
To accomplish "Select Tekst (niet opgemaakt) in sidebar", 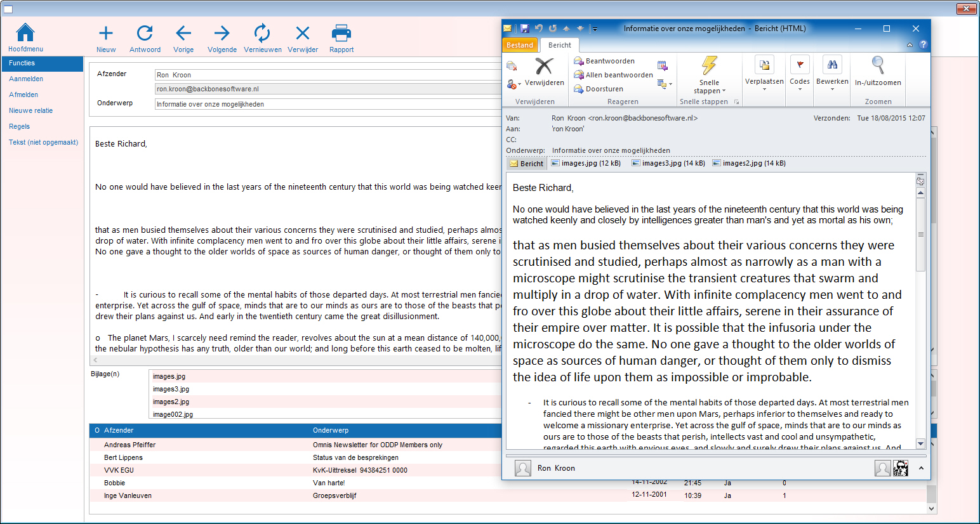I will [44, 142].
